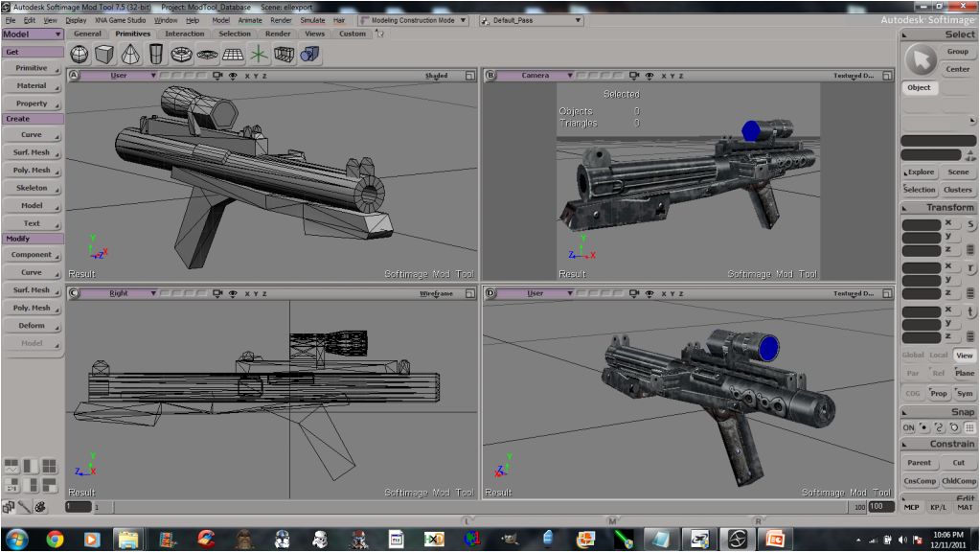Open viewport C Wireframe display mode menu
The image size is (980, 552).
(x=436, y=293)
